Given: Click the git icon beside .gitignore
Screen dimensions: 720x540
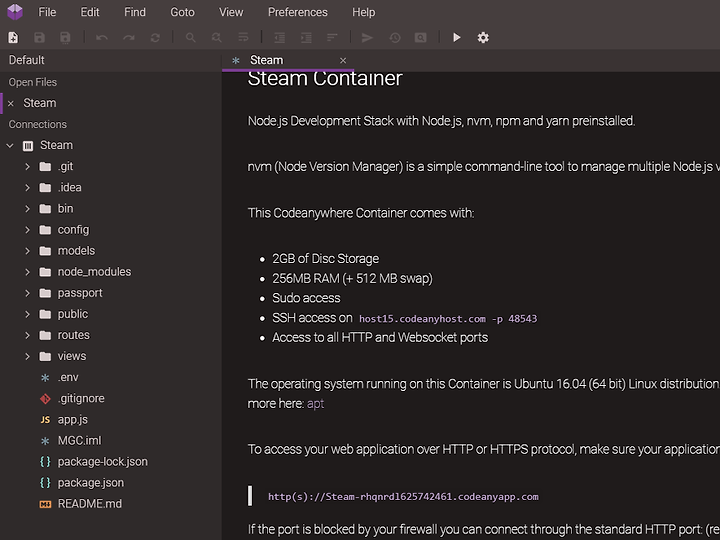Looking at the screenshot, I should (45, 399).
